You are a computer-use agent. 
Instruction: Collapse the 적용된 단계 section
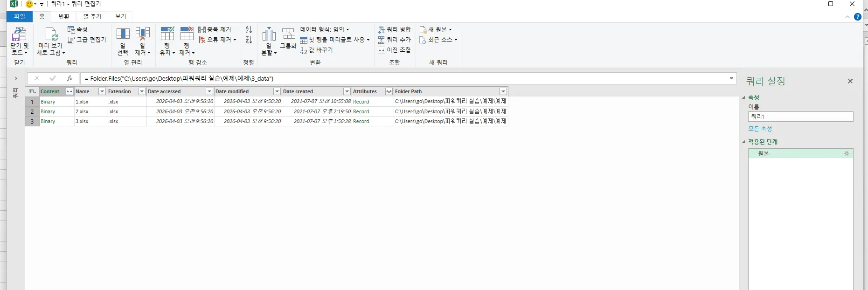pyautogui.click(x=744, y=142)
